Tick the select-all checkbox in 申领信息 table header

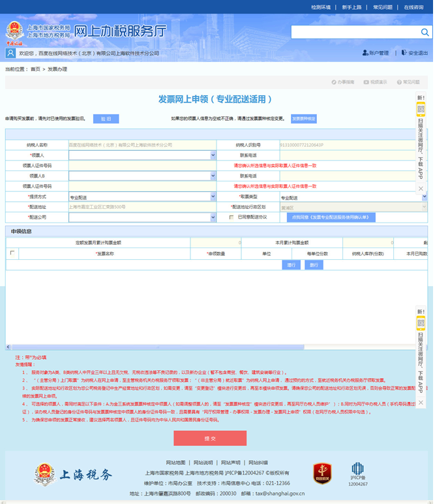pos(12,253)
